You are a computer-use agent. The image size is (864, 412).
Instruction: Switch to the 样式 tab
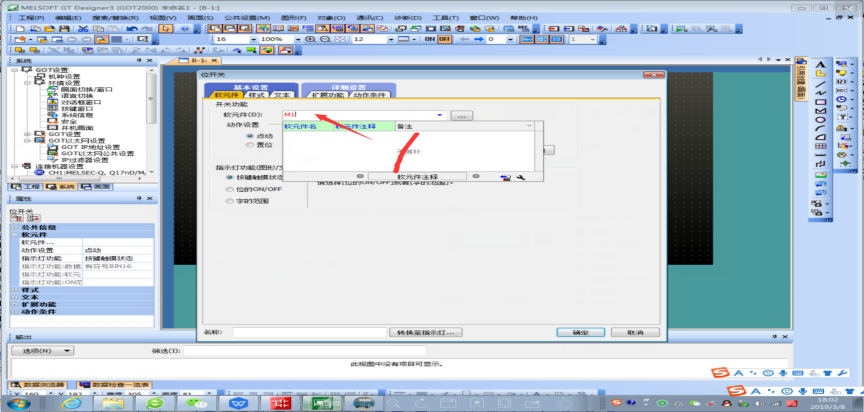(256, 95)
